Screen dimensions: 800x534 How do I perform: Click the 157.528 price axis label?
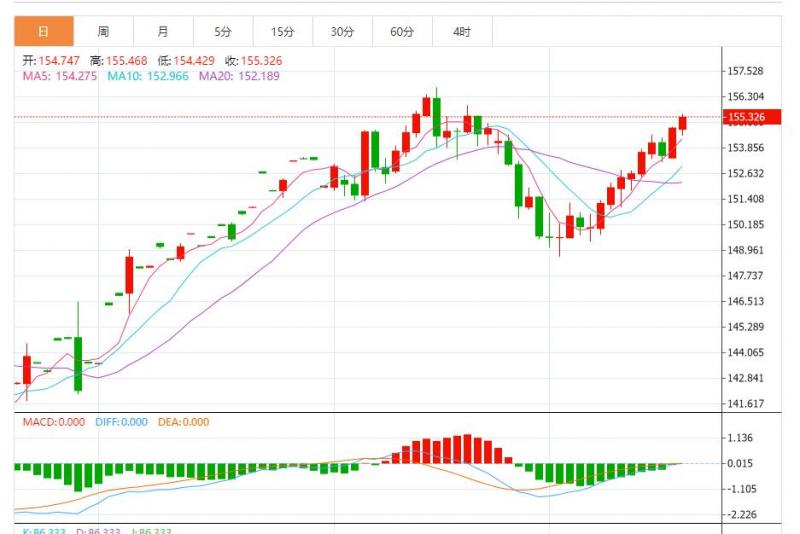coord(745,72)
